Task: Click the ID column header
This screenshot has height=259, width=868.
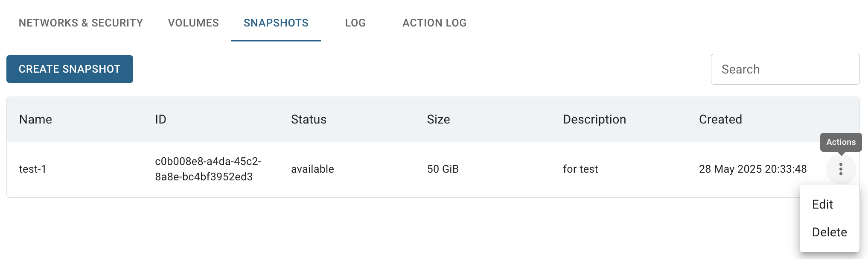Action: coord(160,119)
